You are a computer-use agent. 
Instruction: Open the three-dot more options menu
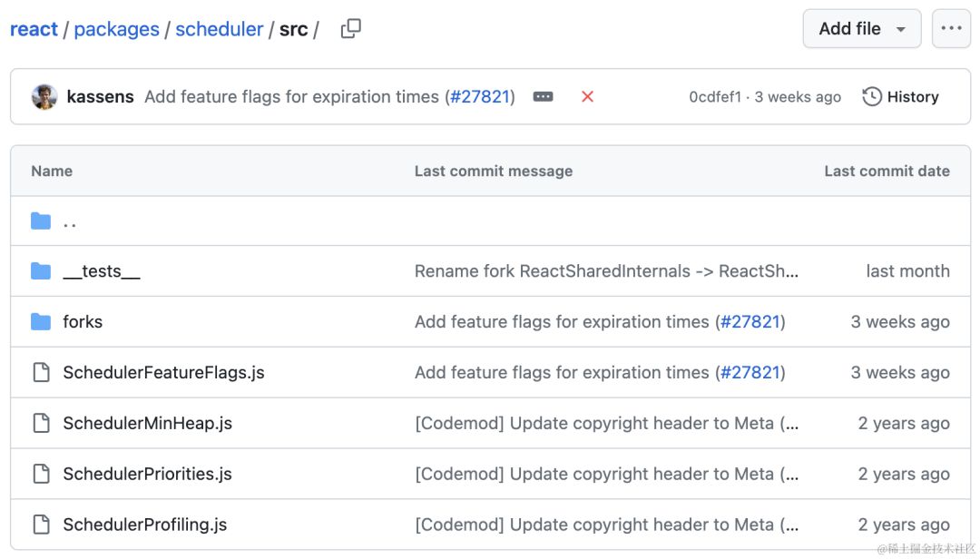click(951, 29)
